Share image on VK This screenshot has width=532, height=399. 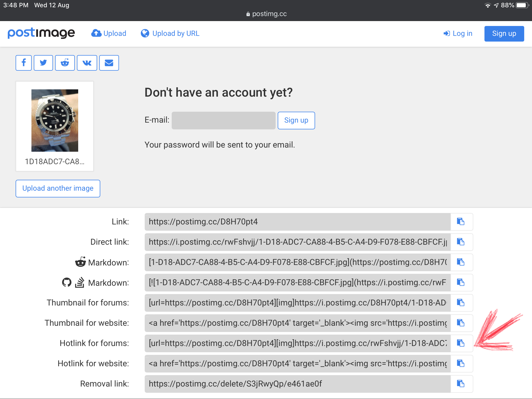tap(87, 63)
